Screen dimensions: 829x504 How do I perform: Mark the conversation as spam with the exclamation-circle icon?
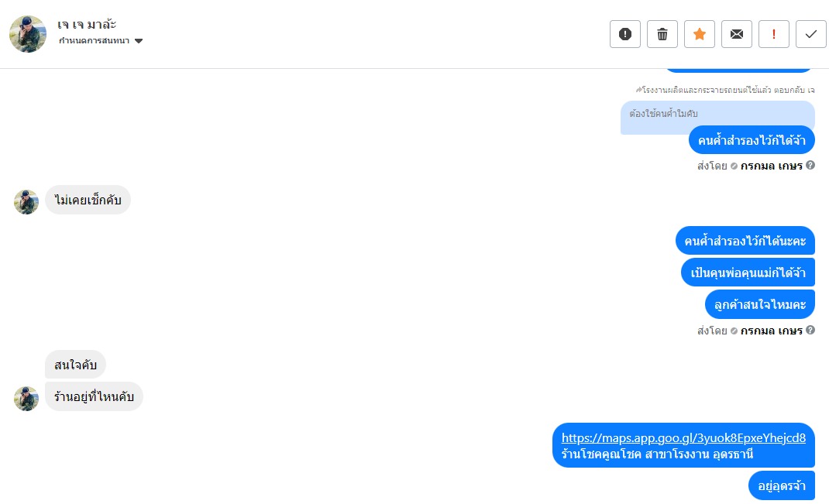[625, 34]
